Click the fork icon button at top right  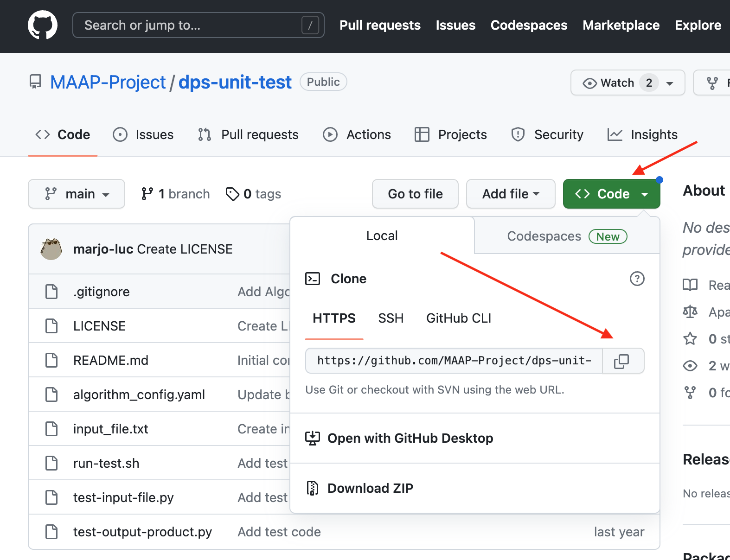[x=712, y=83]
